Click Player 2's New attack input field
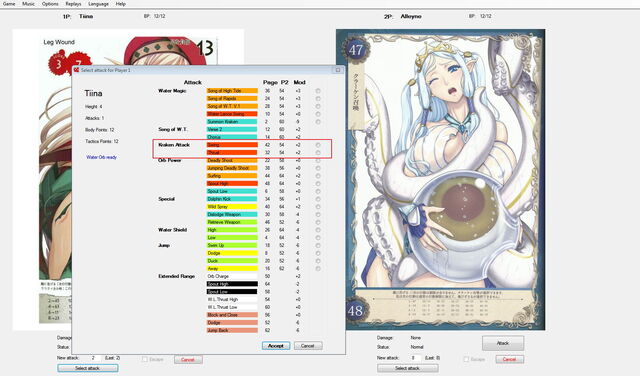640x376 pixels. click(x=416, y=358)
